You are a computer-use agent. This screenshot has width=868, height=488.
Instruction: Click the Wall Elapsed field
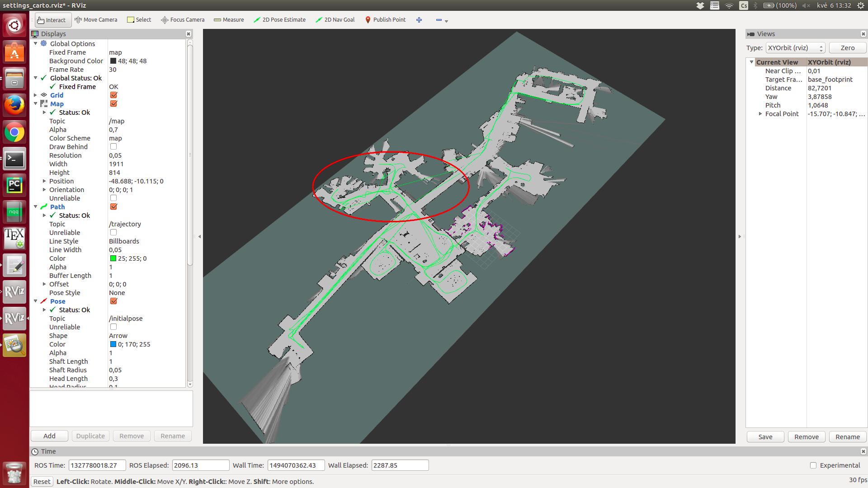pos(400,465)
